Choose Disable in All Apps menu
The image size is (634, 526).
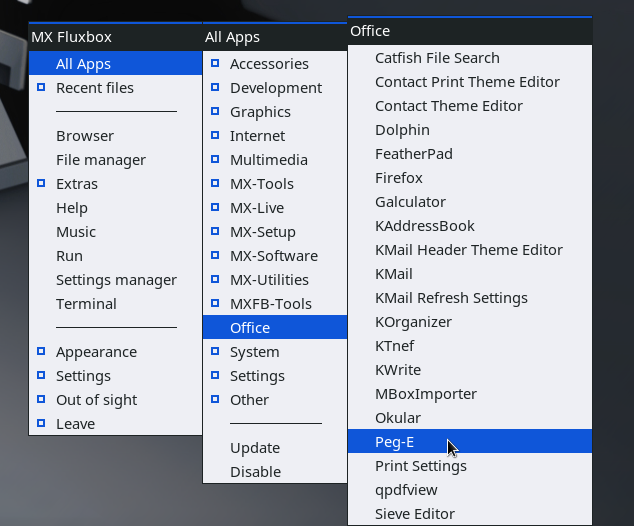(275, 472)
